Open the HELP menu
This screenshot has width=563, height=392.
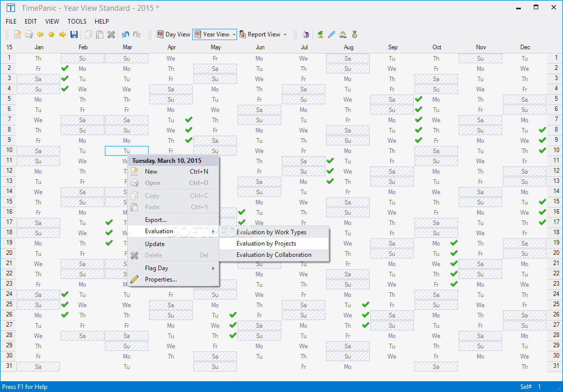click(102, 22)
